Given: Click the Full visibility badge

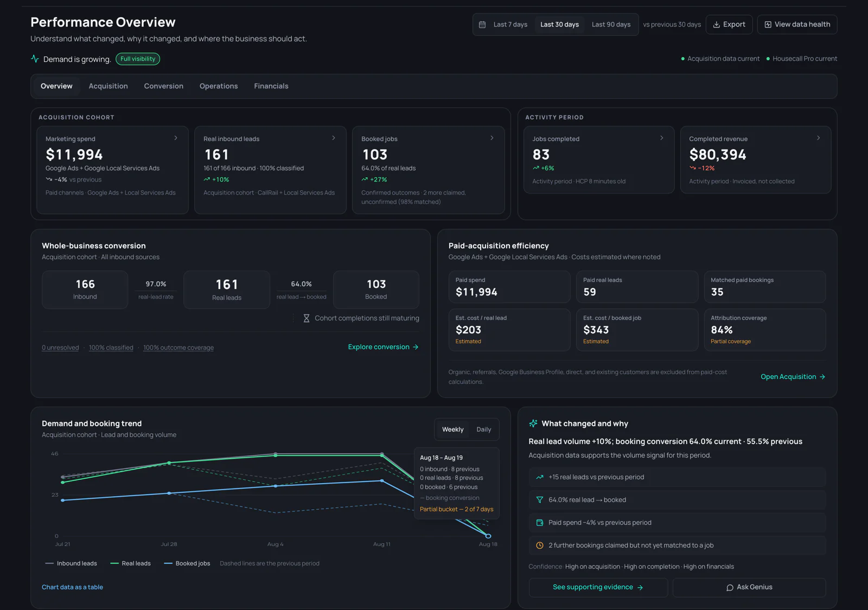Looking at the screenshot, I should coord(138,59).
